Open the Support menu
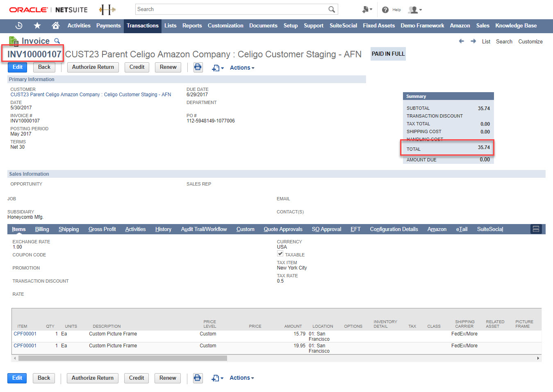This screenshot has width=553, height=392. pos(314,26)
